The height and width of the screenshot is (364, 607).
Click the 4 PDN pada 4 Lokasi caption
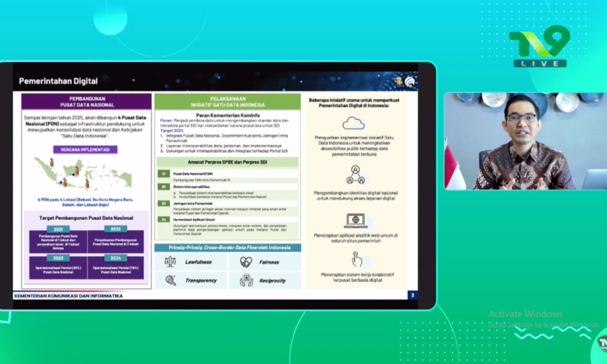[x=85, y=202]
